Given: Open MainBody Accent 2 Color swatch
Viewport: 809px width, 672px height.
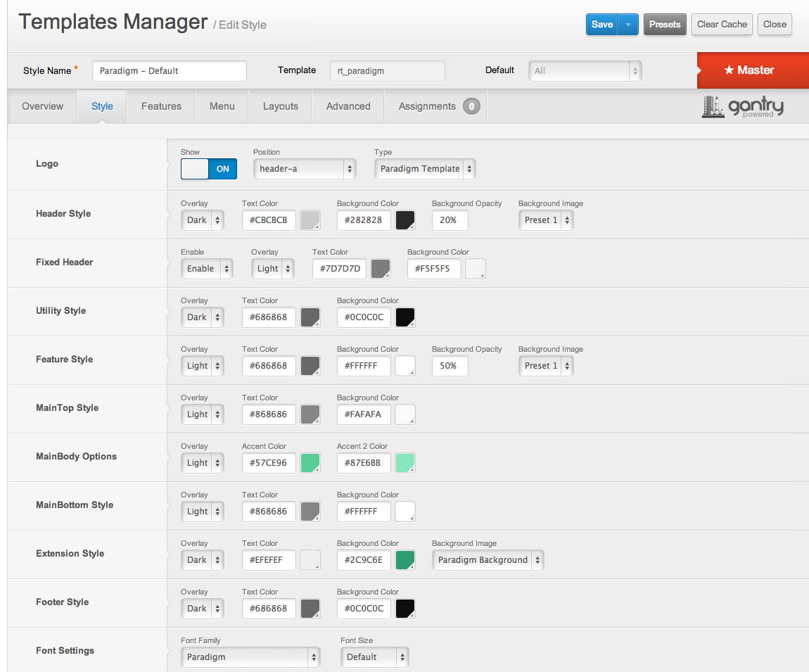Looking at the screenshot, I should 405,462.
